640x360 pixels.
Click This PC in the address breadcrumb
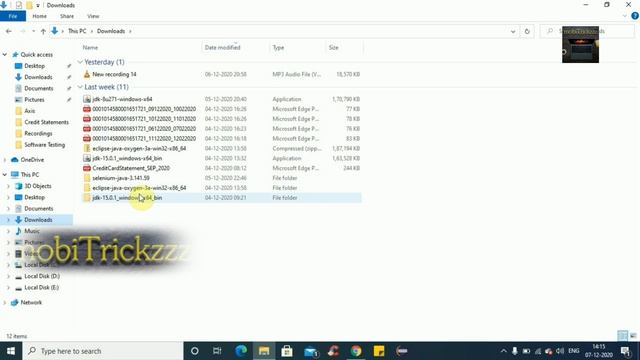[77, 31]
